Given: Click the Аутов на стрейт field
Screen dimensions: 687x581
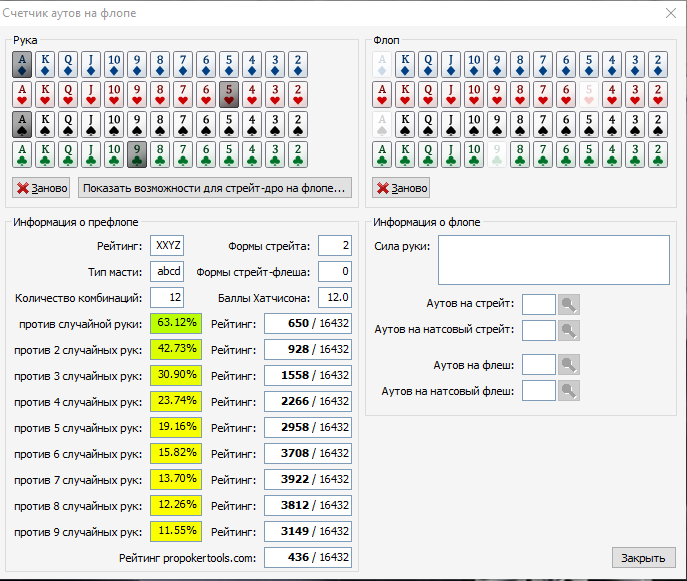Looking at the screenshot, I should click(x=539, y=305).
